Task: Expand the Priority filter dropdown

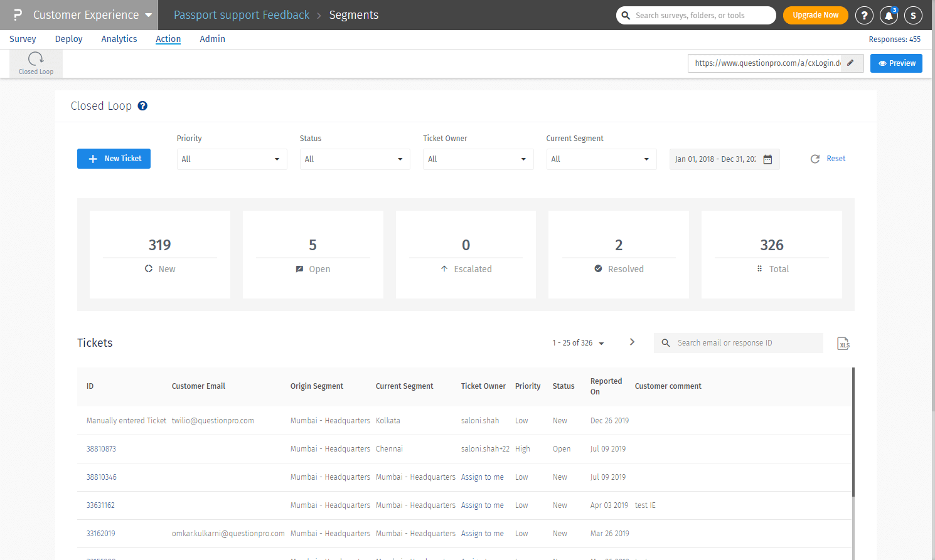Action: click(232, 159)
